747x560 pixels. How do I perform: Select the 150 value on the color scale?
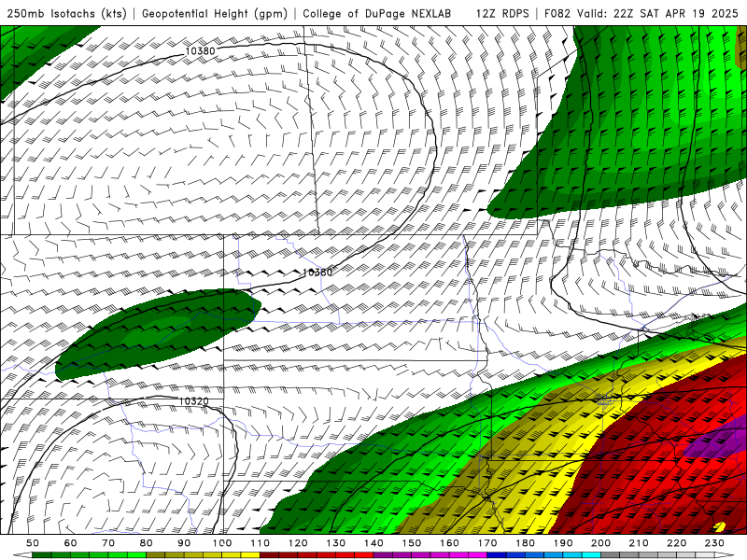click(x=412, y=543)
